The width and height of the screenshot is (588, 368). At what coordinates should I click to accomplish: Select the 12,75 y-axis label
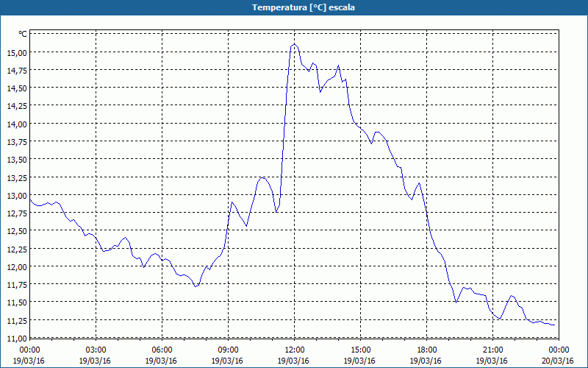[x=17, y=213]
